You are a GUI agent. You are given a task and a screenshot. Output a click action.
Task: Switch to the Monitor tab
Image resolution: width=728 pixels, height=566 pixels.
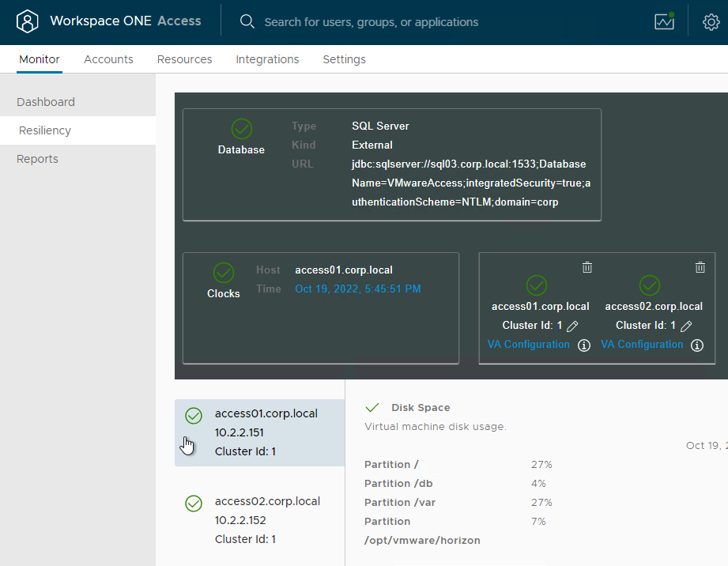[40, 59]
